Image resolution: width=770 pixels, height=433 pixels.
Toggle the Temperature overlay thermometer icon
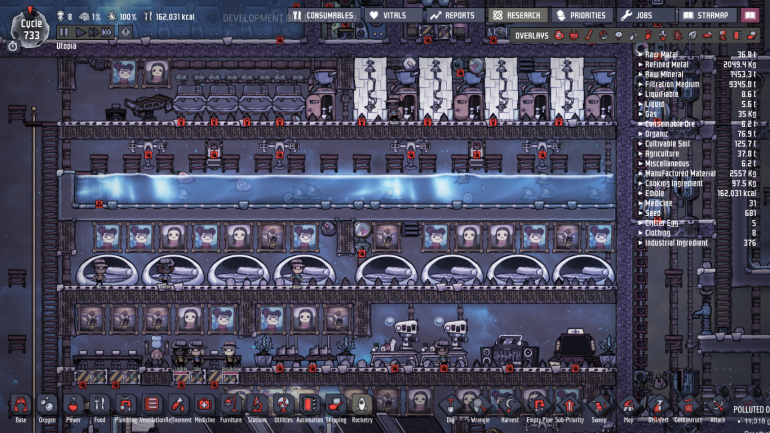[x=588, y=35]
